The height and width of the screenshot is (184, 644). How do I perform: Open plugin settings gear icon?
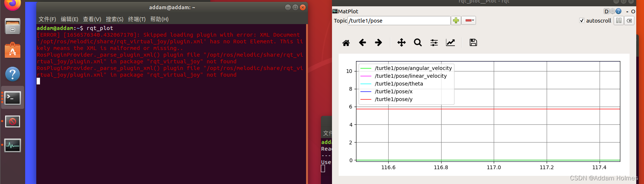612,11
